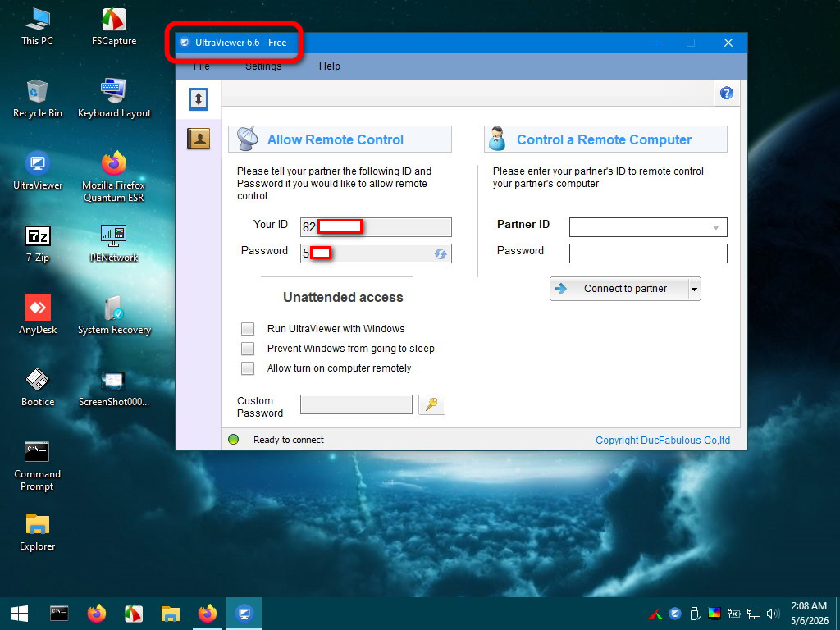840x630 pixels.
Task: Click the Control a Remote Computer header text
Action: (605, 139)
